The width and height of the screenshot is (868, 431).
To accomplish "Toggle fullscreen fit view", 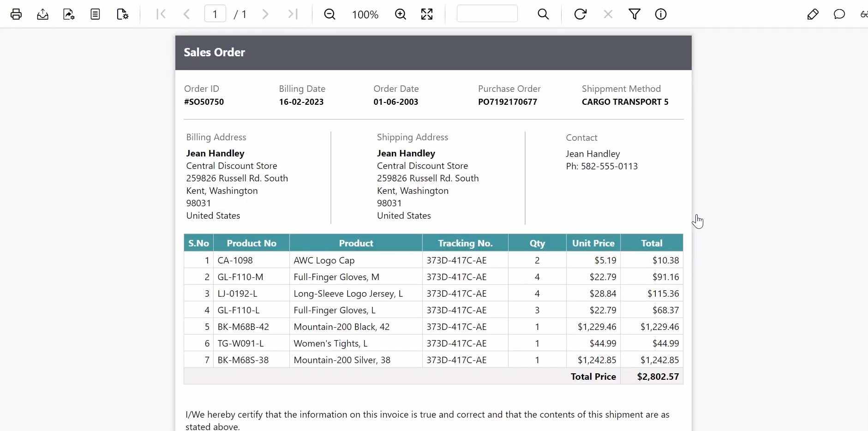I will (427, 14).
